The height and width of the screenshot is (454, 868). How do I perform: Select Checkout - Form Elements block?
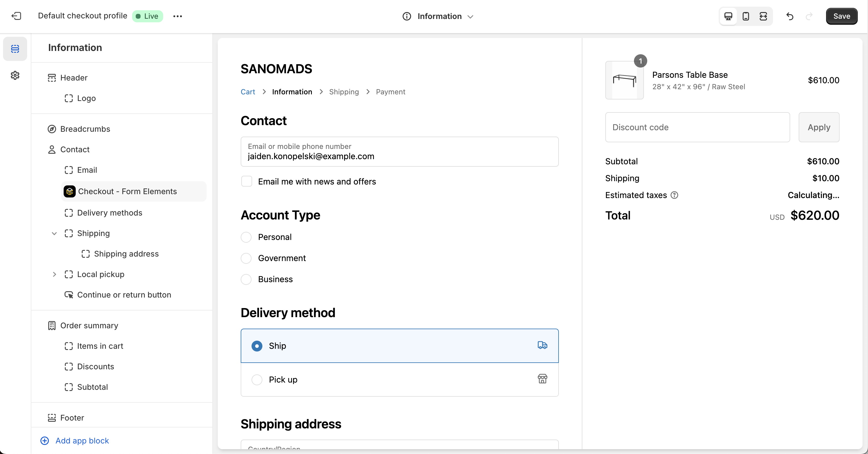(127, 191)
